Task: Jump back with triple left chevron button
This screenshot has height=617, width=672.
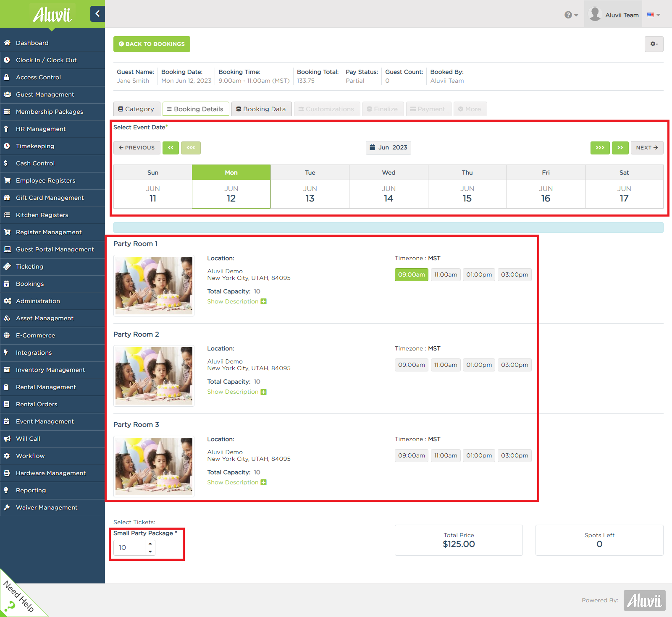Action: point(191,148)
